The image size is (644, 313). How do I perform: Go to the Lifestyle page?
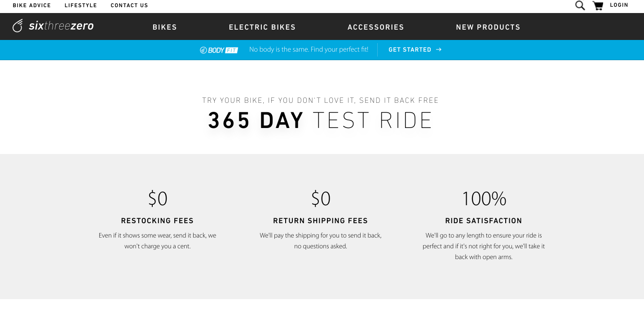tap(81, 5)
